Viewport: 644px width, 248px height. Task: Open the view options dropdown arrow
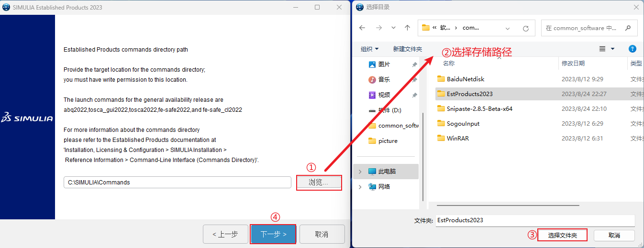click(612, 49)
